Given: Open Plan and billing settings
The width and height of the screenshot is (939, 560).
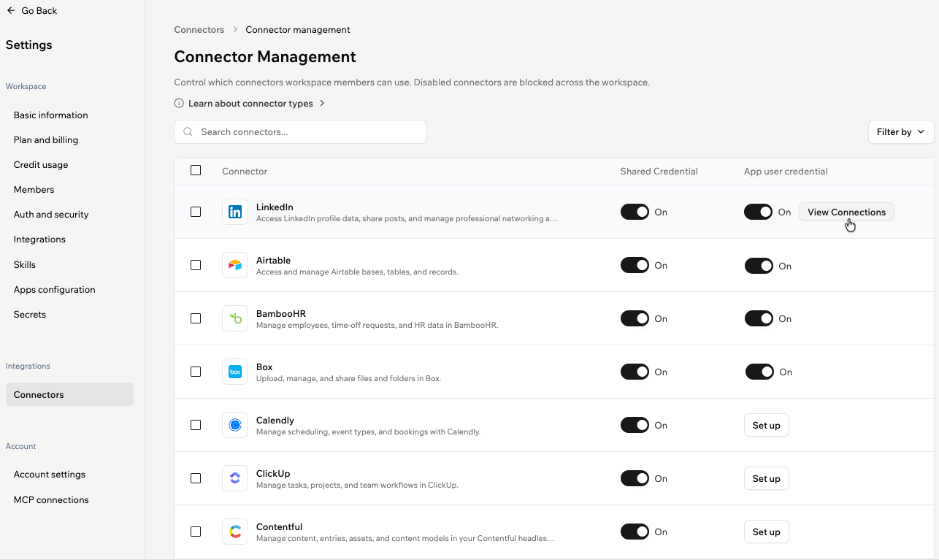Looking at the screenshot, I should (46, 140).
